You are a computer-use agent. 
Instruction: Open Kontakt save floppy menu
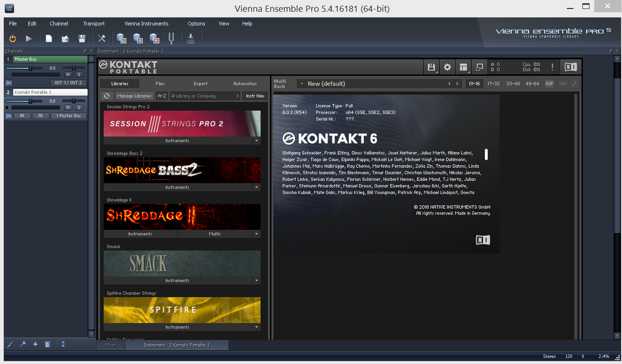(x=431, y=67)
